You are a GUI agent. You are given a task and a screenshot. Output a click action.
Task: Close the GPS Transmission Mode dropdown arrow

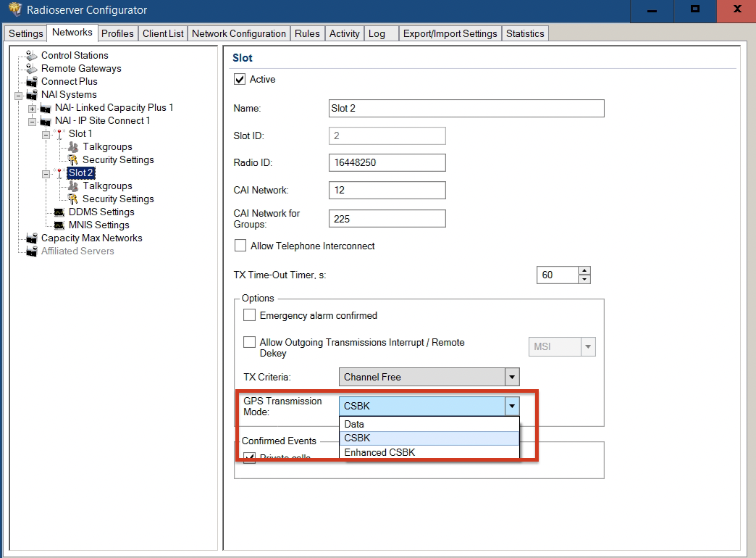(512, 406)
